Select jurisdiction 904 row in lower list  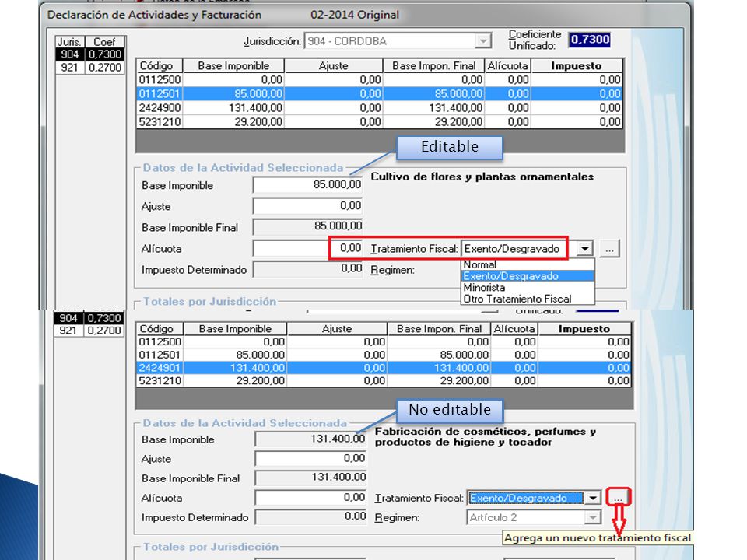pos(89,318)
